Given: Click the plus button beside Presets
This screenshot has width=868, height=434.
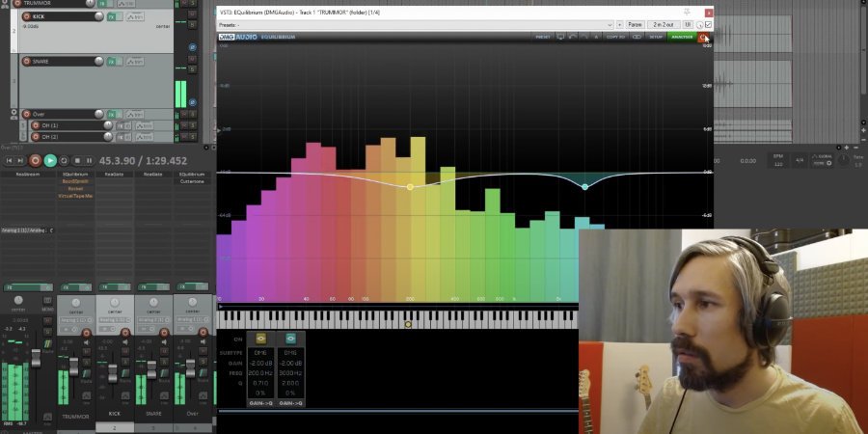Looking at the screenshot, I should (x=619, y=25).
